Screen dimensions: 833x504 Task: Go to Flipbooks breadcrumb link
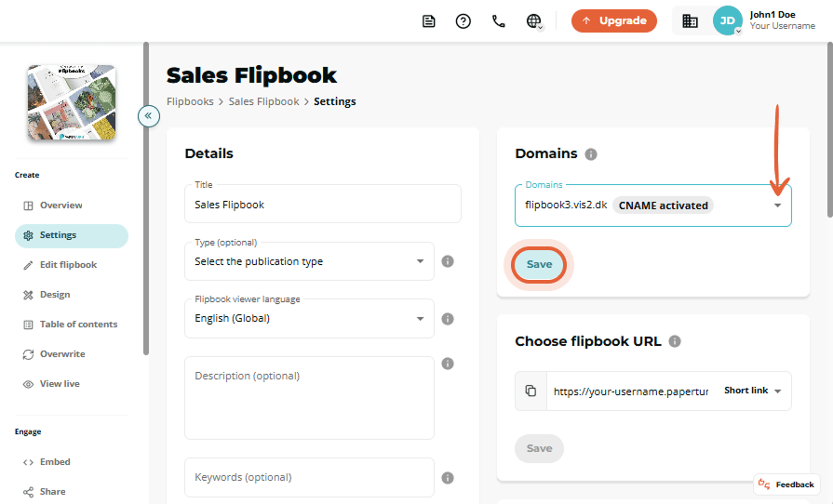190,101
